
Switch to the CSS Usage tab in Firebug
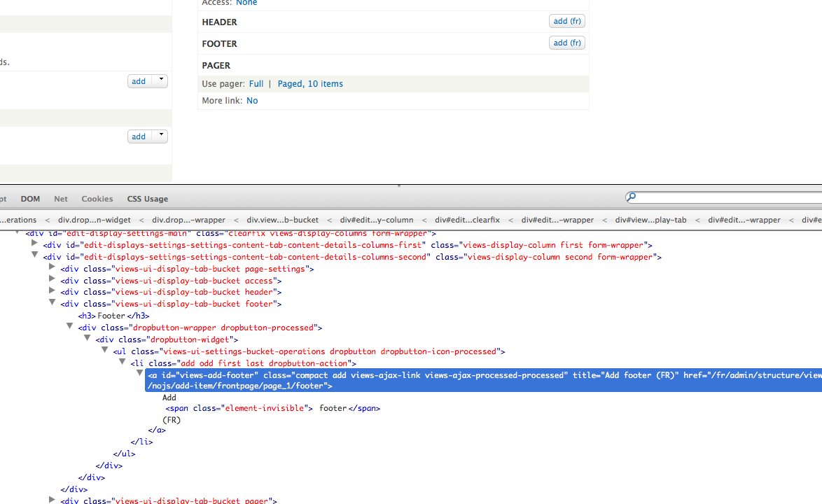148,199
